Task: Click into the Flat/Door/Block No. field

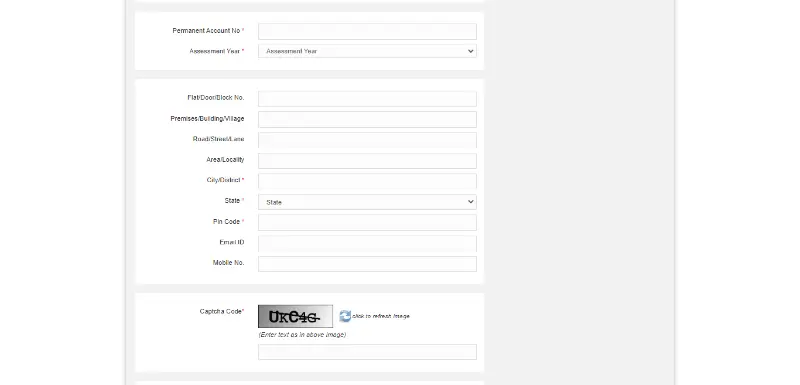Action: (x=367, y=98)
